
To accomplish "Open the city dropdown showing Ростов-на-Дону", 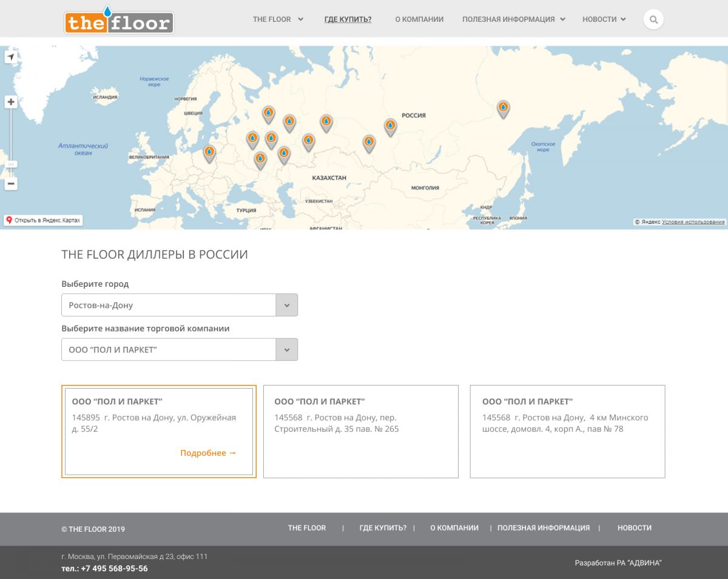I will point(180,305).
